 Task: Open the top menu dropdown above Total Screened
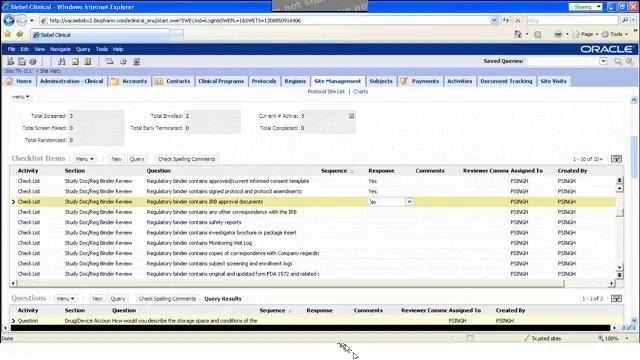point(20,97)
